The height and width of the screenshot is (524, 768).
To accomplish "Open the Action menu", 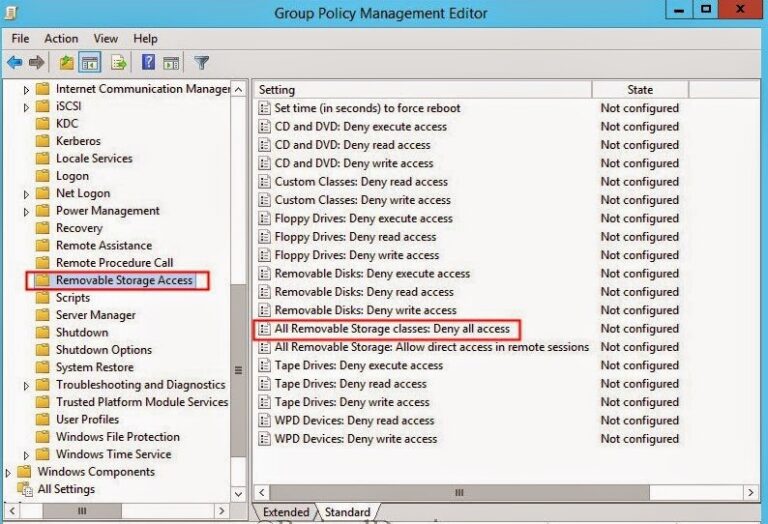I will (x=61, y=39).
